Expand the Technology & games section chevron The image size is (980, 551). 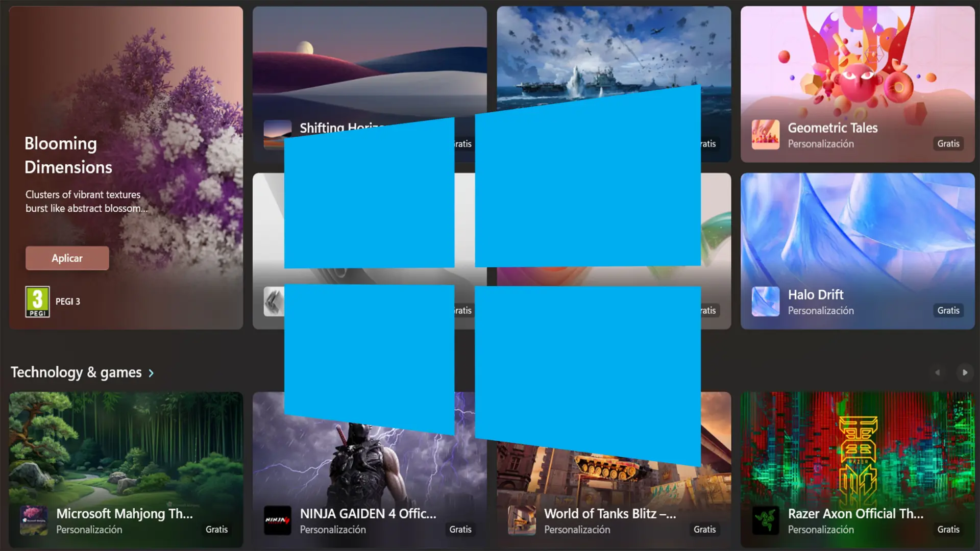click(x=151, y=373)
